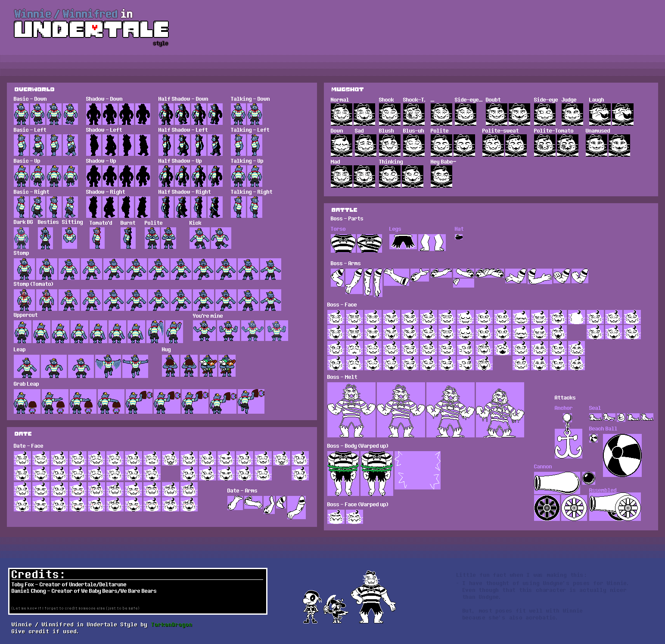Click the UNDERTALE logo title
The image size is (665, 644).
click(91, 29)
